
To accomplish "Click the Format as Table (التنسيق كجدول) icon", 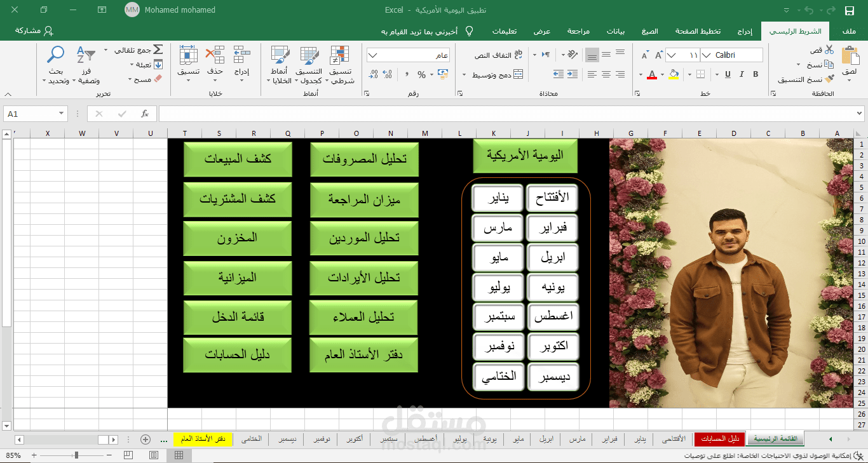I will click(x=308, y=64).
